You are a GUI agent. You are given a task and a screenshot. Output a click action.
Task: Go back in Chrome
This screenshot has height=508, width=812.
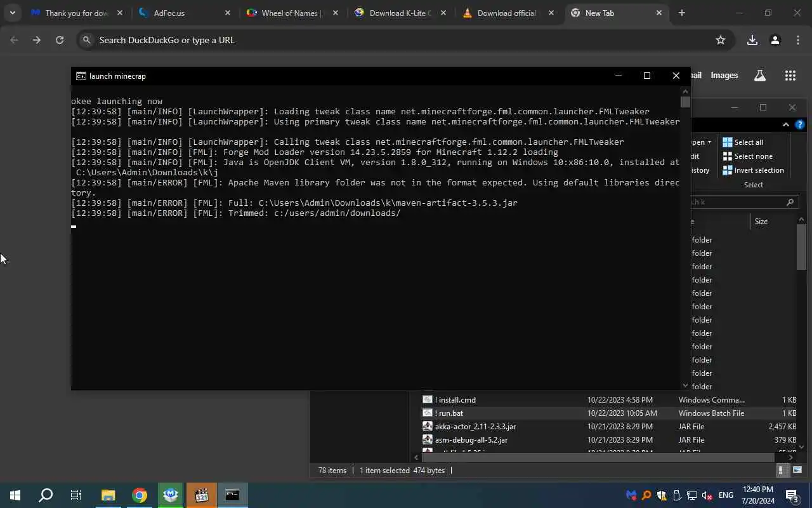click(14, 40)
